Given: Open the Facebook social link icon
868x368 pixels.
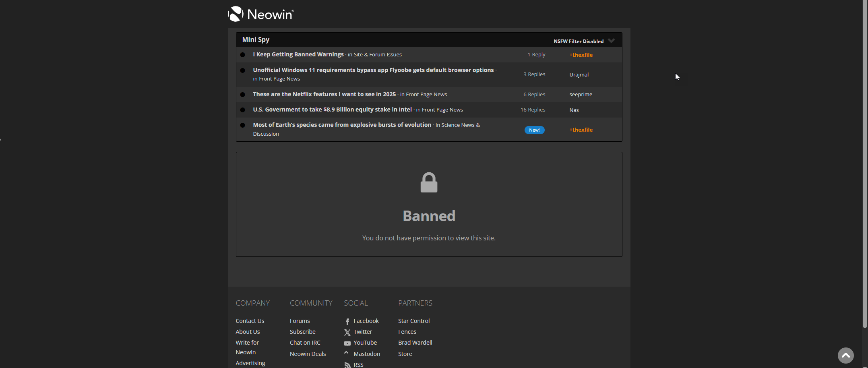Looking at the screenshot, I should [347, 321].
